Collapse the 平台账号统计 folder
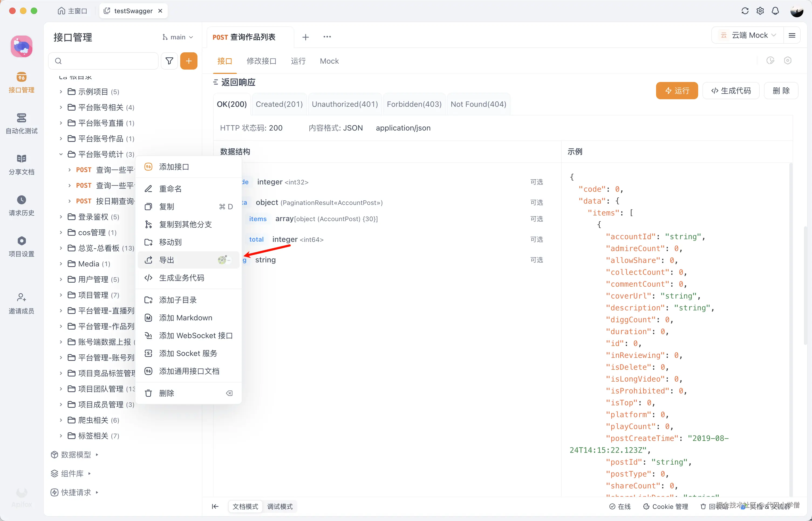This screenshot has height=521, width=812. click(x=61, y=154)
